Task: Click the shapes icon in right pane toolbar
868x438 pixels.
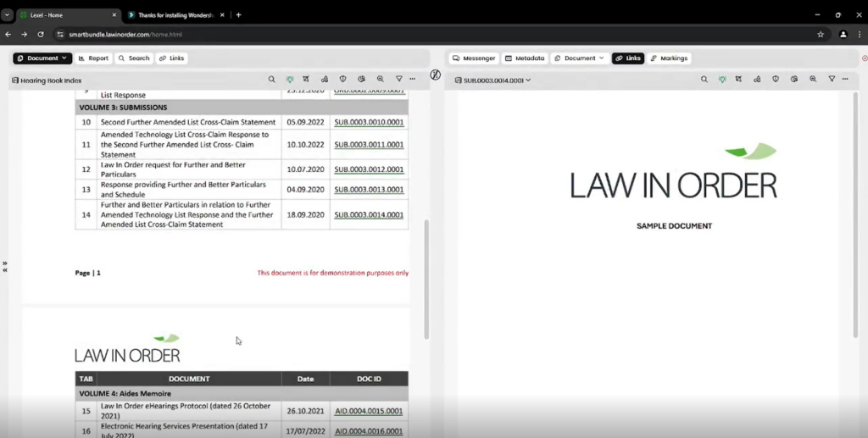Action: coord(757,80)
